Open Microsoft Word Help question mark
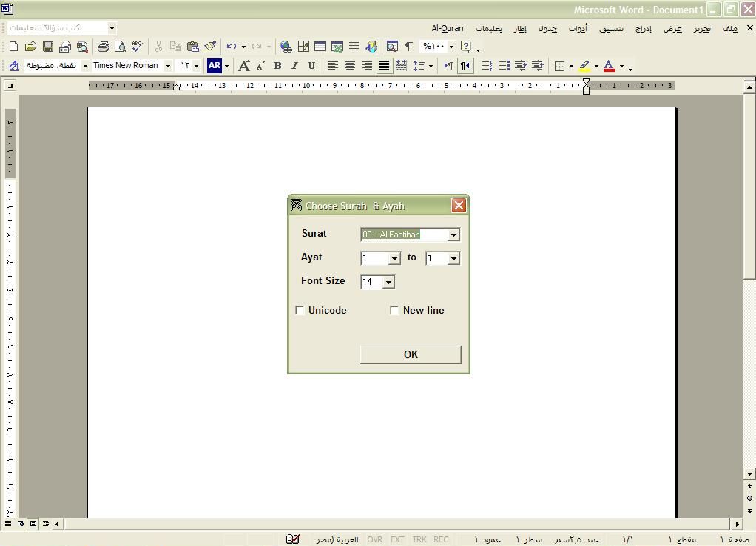This screenshot has width=756, height=546. pyautogui.click(x=466, y=47)
